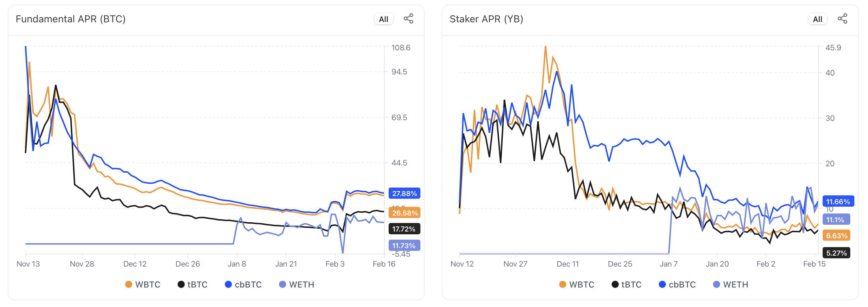Click the 6.63% WBTC staker label
The height and width of the screenshot is (307, 868).
836,236
